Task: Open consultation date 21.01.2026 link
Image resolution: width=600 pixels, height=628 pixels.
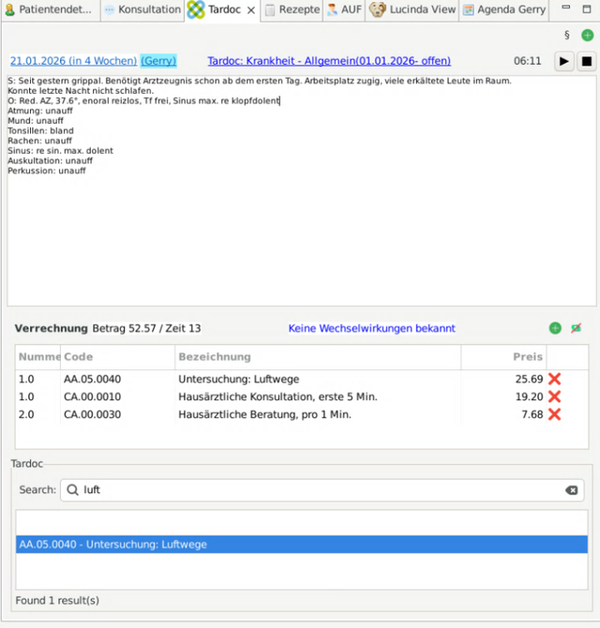Action: [x=74, y=61]
